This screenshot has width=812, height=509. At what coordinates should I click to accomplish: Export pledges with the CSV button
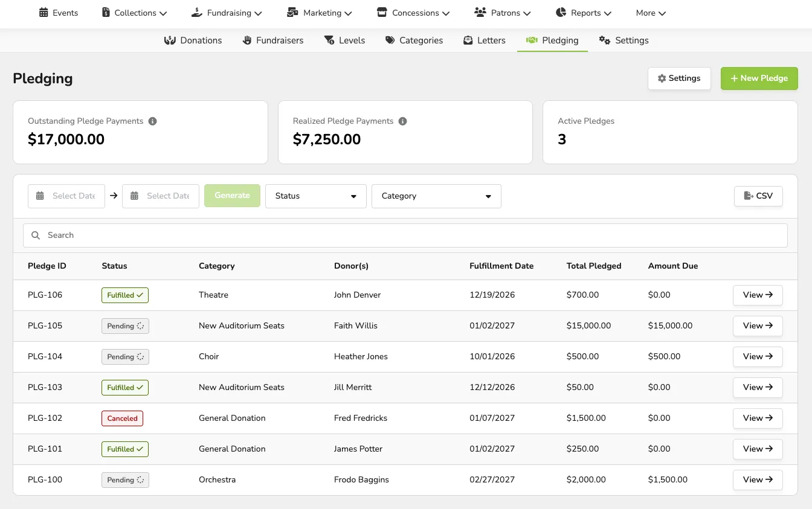[758, 196]
